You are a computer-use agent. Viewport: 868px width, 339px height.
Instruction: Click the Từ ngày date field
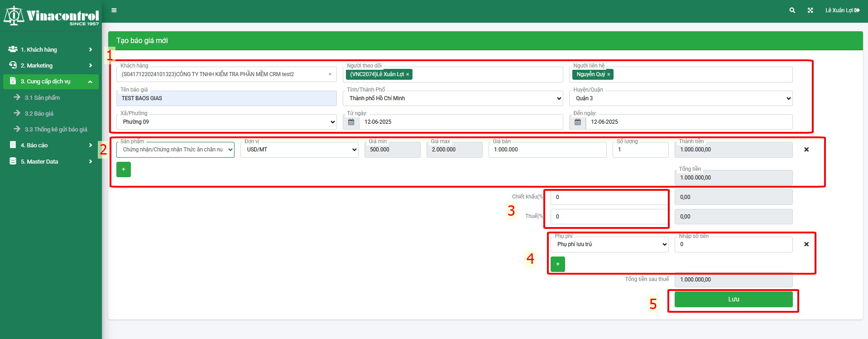click(461, 122)
